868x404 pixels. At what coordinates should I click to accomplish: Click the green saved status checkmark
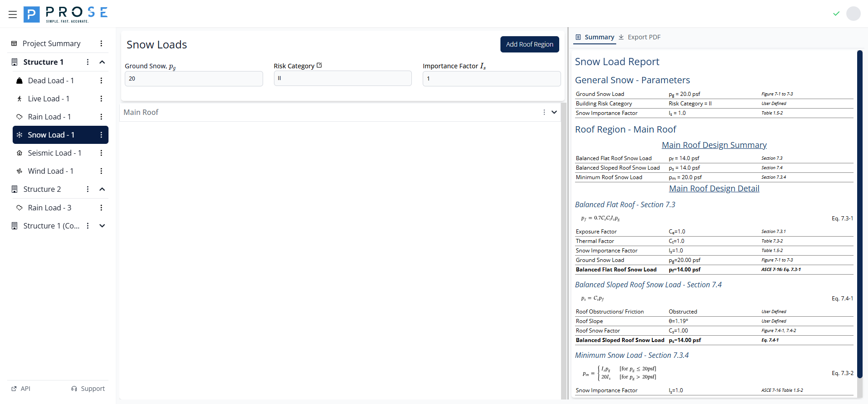836,14
